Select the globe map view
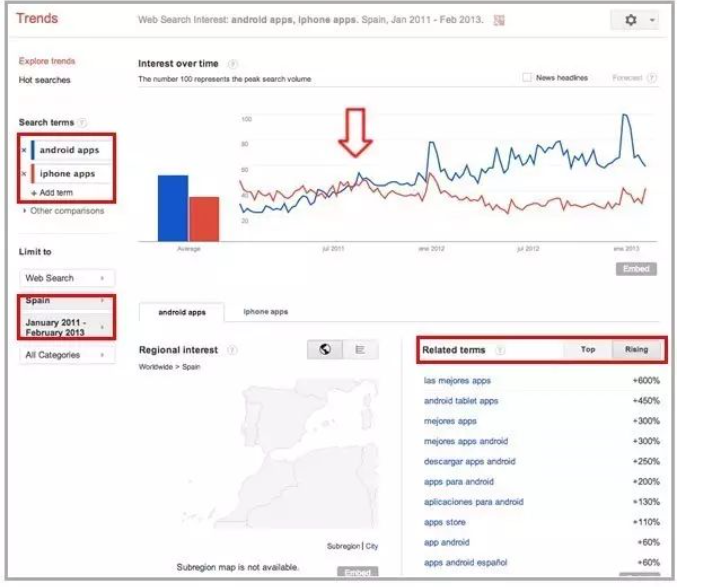 coord(325,350)
